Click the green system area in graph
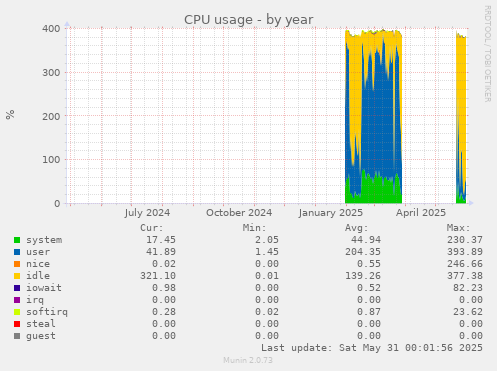Screen dimensions: 497x371 tap(377, 192)
